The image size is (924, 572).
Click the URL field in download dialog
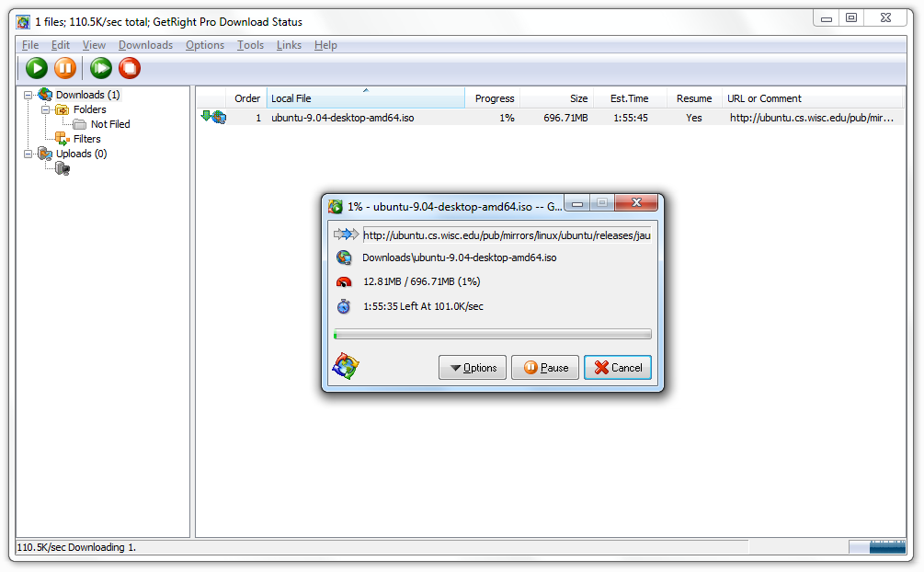pyautogui.click(x=507, y=235)
